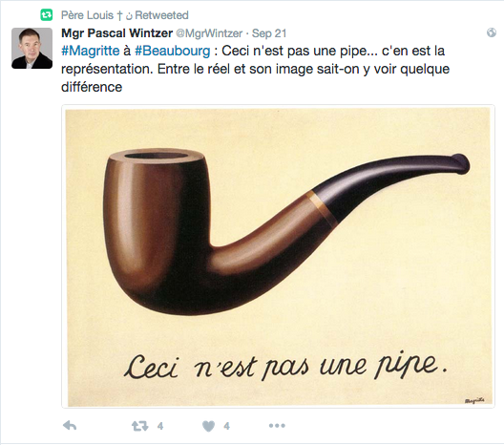Click the Mgr Pascal Wintzer display name

(x=117, y=33)
